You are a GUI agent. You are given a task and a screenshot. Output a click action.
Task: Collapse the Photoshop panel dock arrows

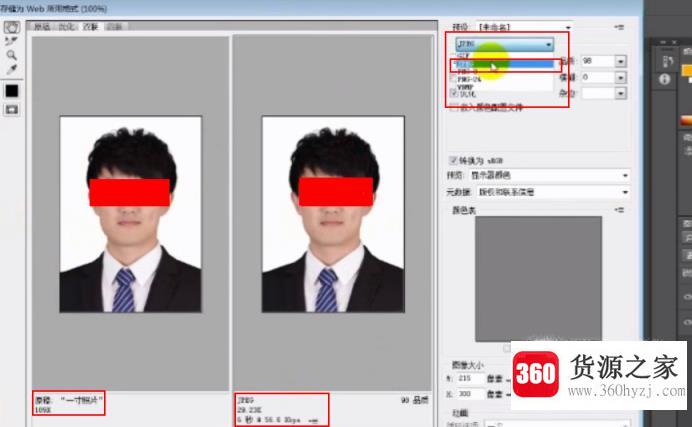[x=663, y=42]
